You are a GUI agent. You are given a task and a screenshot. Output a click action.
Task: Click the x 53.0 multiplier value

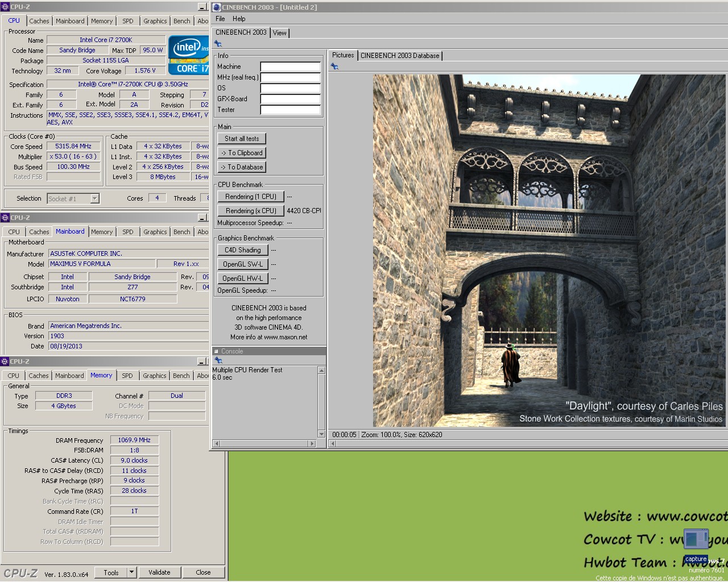(73, 156)
